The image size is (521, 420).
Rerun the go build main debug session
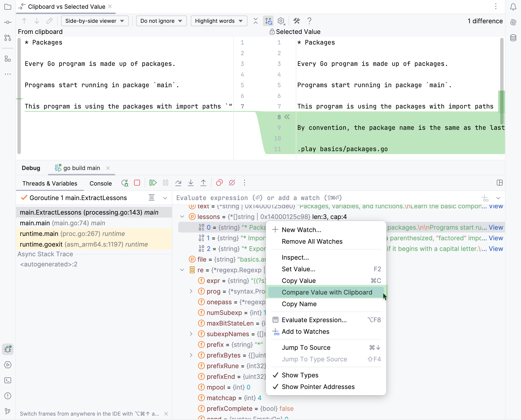click(x=125, y=183)
